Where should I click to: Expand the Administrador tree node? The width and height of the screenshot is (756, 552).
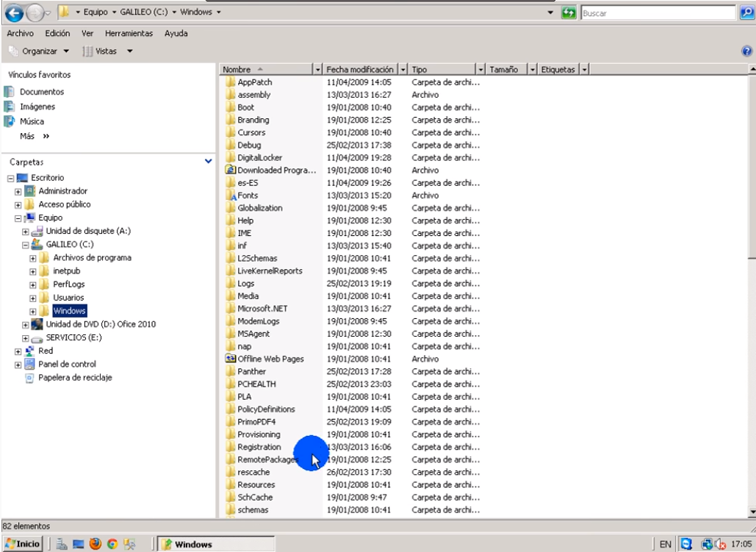click(x=18, y=192)
